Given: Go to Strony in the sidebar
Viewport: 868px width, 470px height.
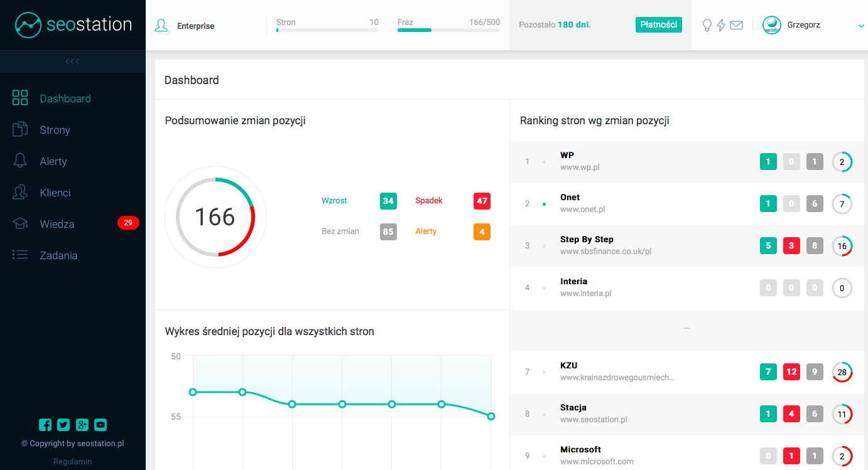Looking at the screenshot, I should (x=55, y=130).
